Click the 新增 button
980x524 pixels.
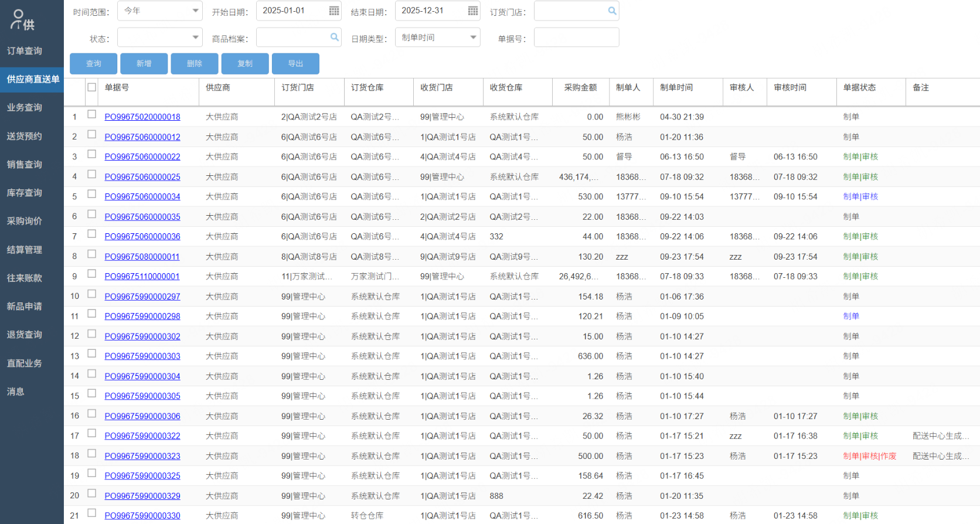coord(144,64)
